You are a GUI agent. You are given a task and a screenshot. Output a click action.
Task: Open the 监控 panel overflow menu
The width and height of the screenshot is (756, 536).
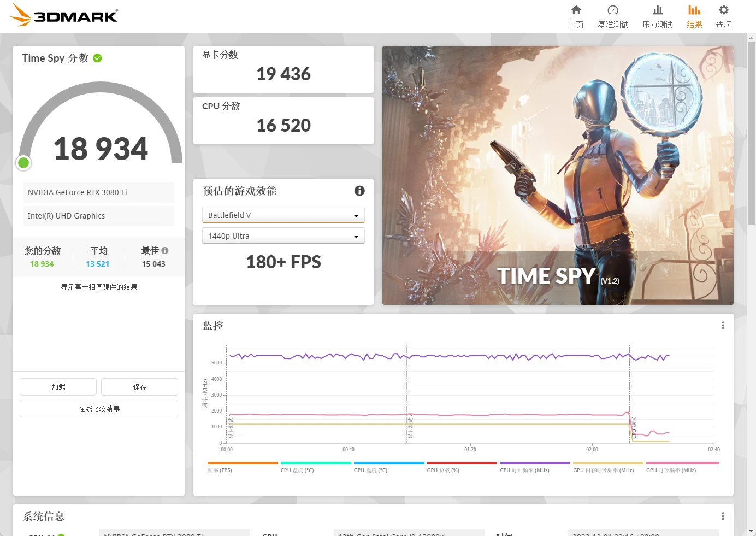click(722, 325)
